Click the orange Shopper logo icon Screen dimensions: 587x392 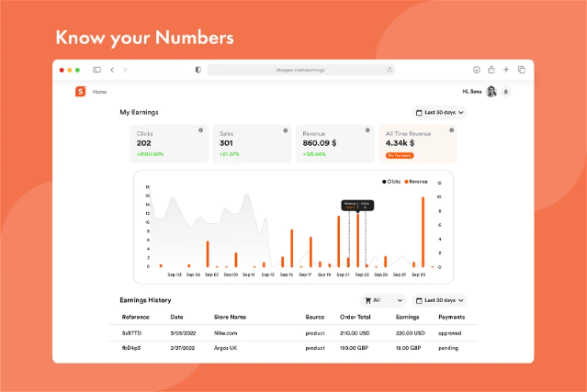[80, 92]
